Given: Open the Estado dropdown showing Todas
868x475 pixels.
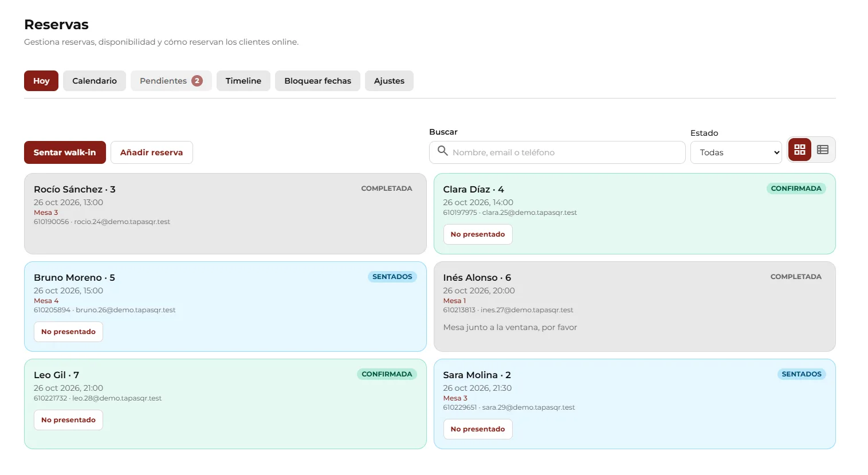Looking at the screenshot, I should point(736,152).
